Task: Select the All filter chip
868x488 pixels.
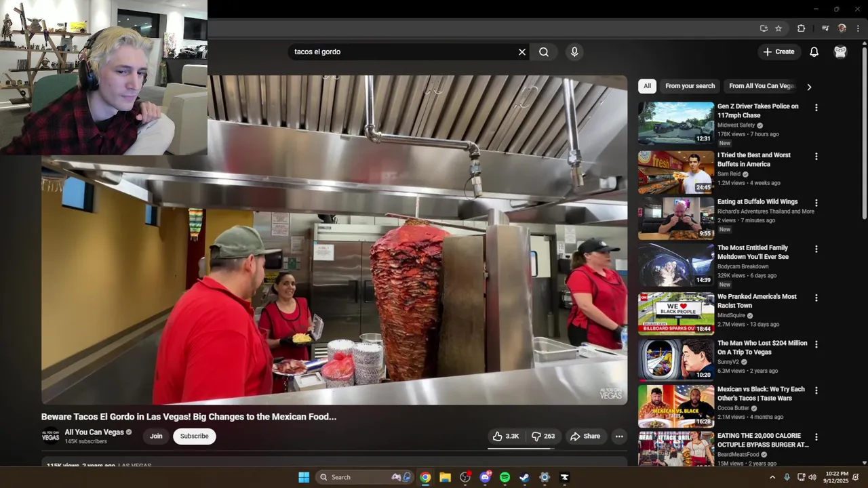Action: 647,86
